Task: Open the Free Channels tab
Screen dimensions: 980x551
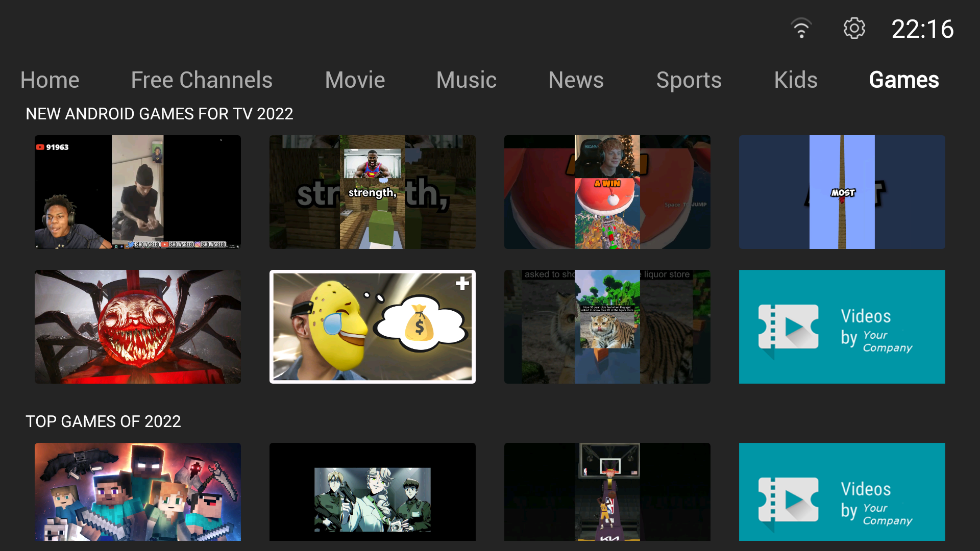Action: click(202, 80)
